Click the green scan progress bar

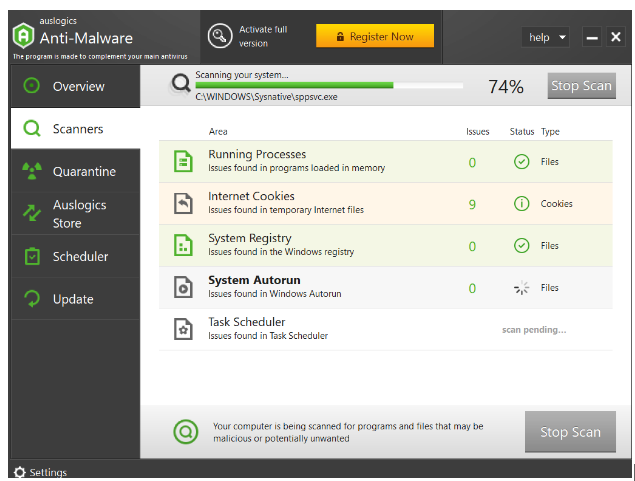click(x=329, y=85)
